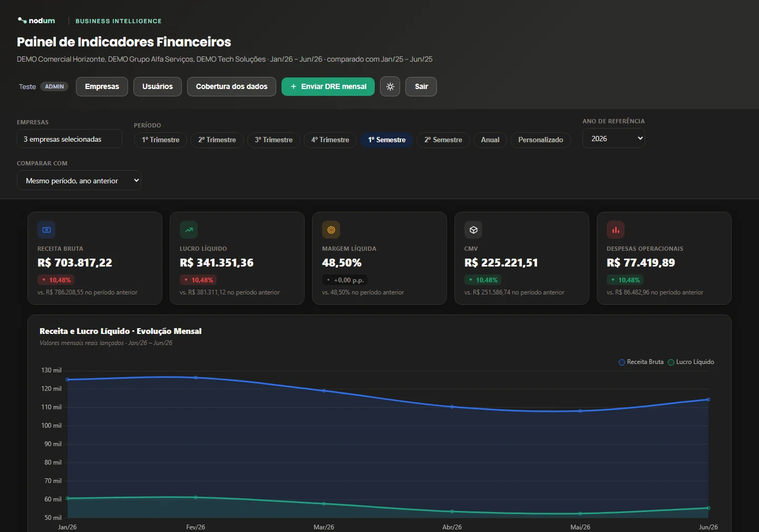Image resolution: width=759 pixels, height=532 pixels.
Task: Select the 2º Trimestre period
Action: pos(217,140)
